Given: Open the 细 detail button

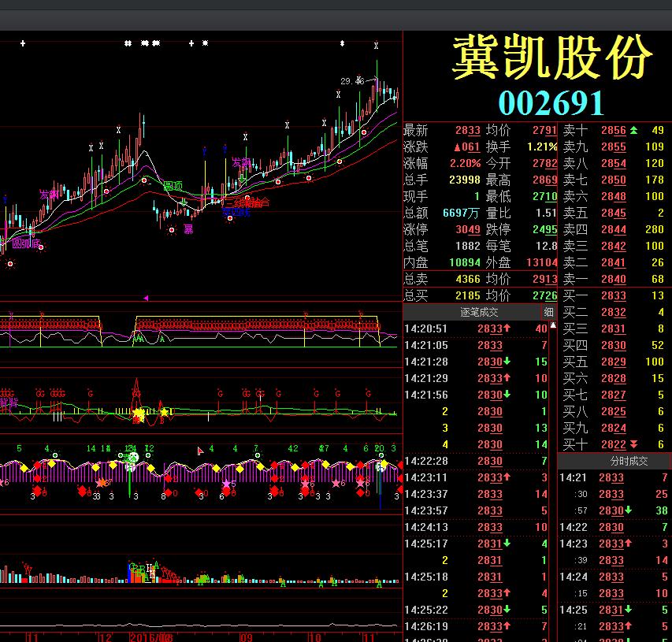Looking at the screenshot, I should pyautogui.click(x=548, y=312).
